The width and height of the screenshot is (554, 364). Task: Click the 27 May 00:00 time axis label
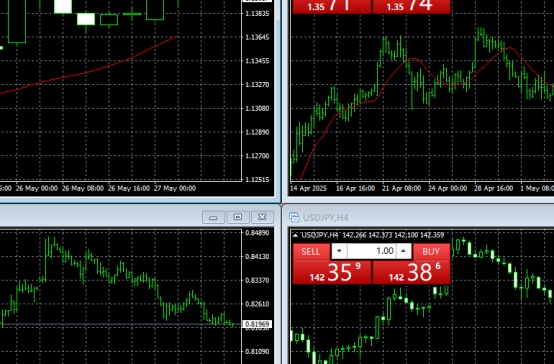click(x=175, y=188)
